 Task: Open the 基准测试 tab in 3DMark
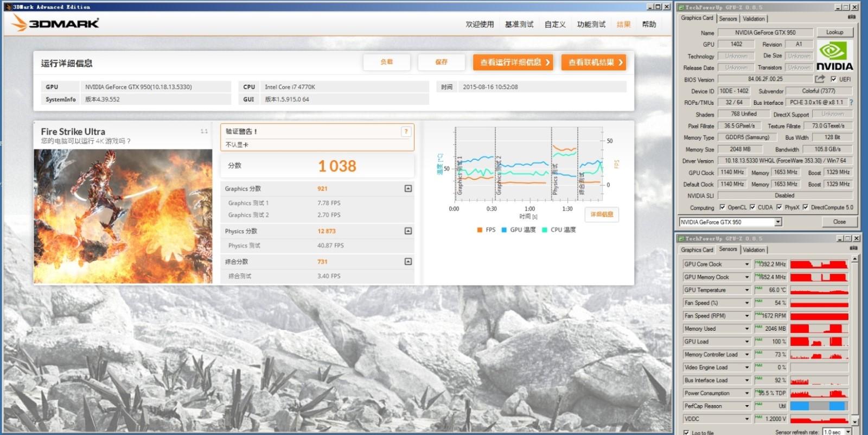pyautogui.click(x=519, y=24)
